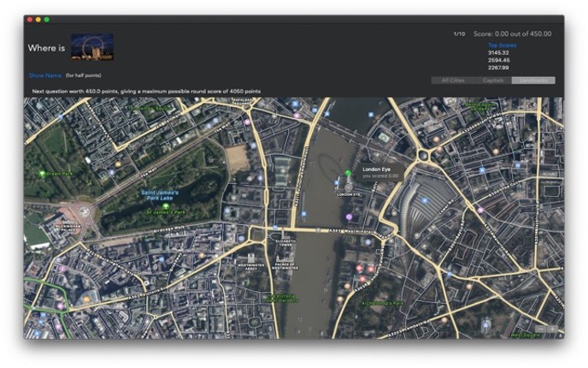Click the Palace of Westminster landmark icon
The image size is (588, 368).
(285, 259)
